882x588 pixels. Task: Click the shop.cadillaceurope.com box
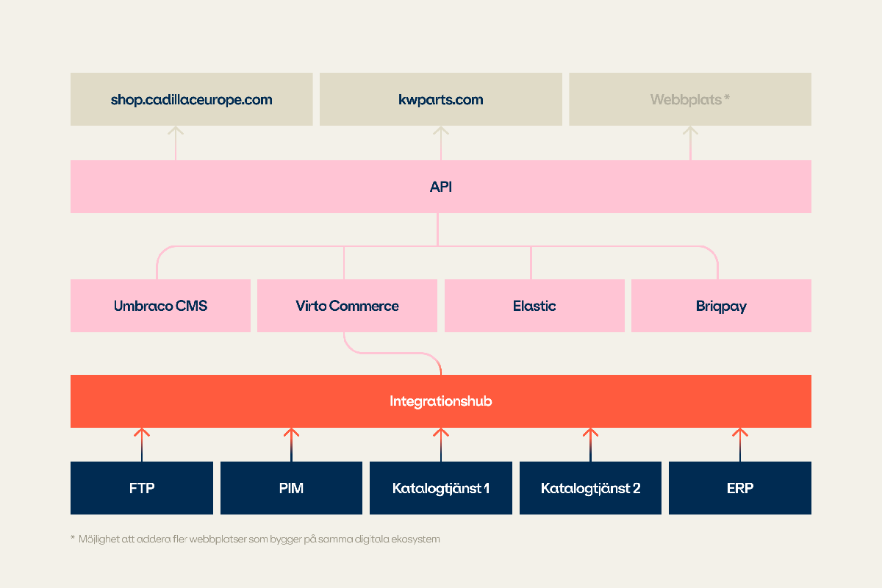(191, 99)
